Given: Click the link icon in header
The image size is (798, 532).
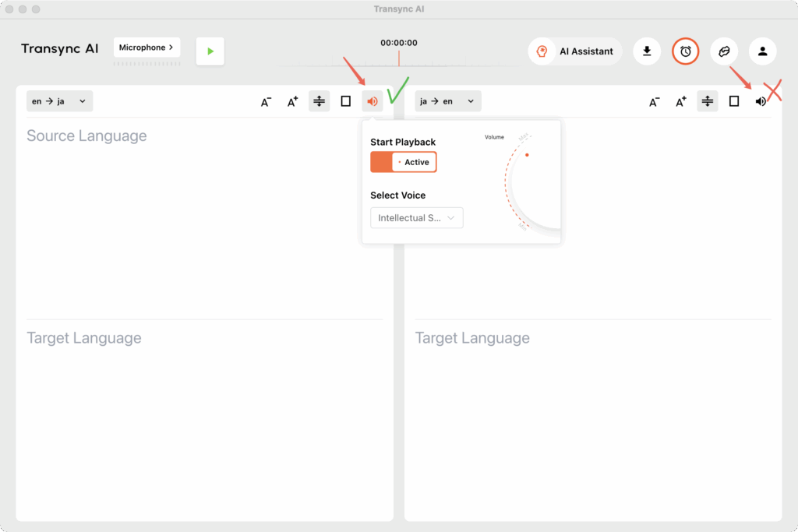Looking at the screenshot, I should coord(724,51).
